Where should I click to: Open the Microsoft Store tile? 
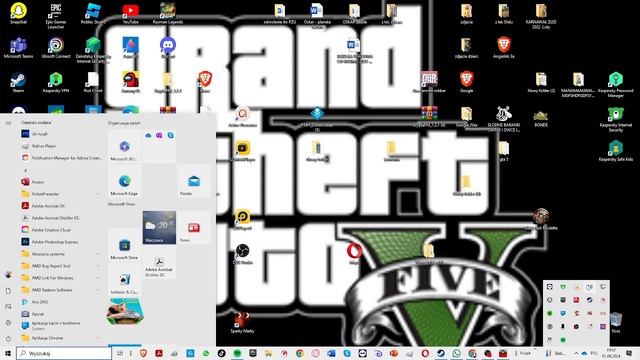[124, 245]
